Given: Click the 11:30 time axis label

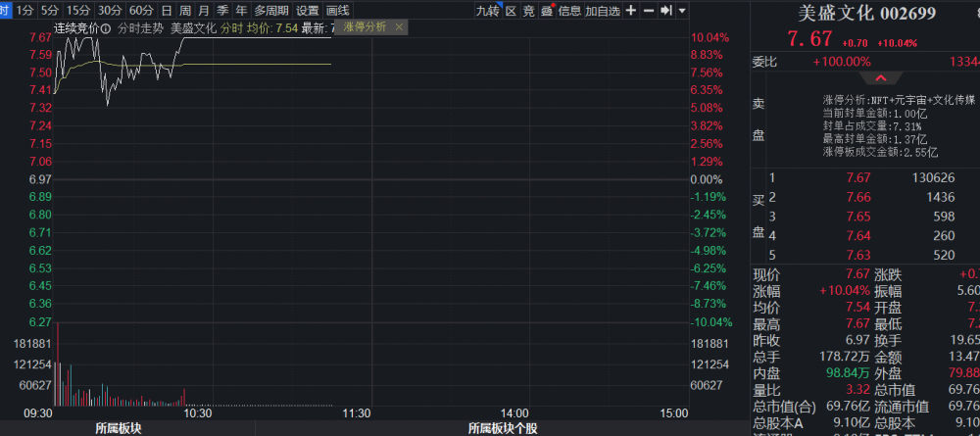Looking at the screenshot, I should 357,413.
